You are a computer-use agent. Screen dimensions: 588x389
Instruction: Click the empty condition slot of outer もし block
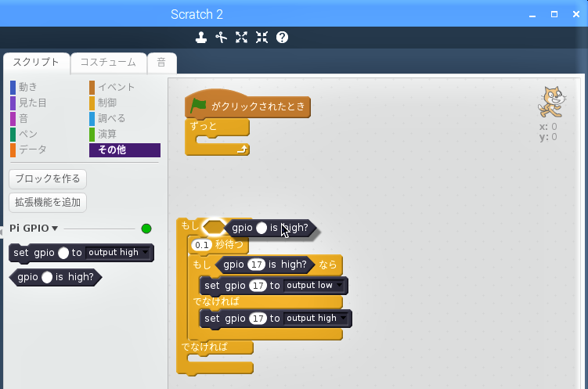point(214,227)
